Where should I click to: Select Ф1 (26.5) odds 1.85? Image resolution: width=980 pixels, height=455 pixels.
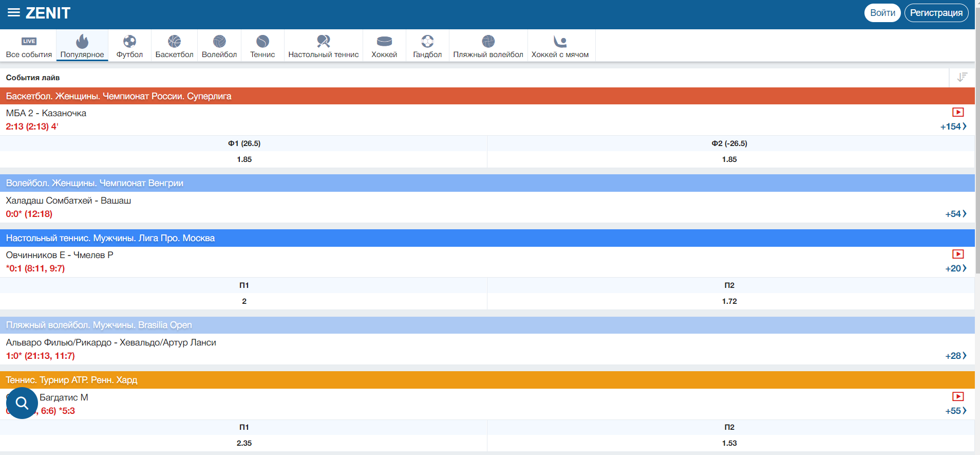(244, 159)
